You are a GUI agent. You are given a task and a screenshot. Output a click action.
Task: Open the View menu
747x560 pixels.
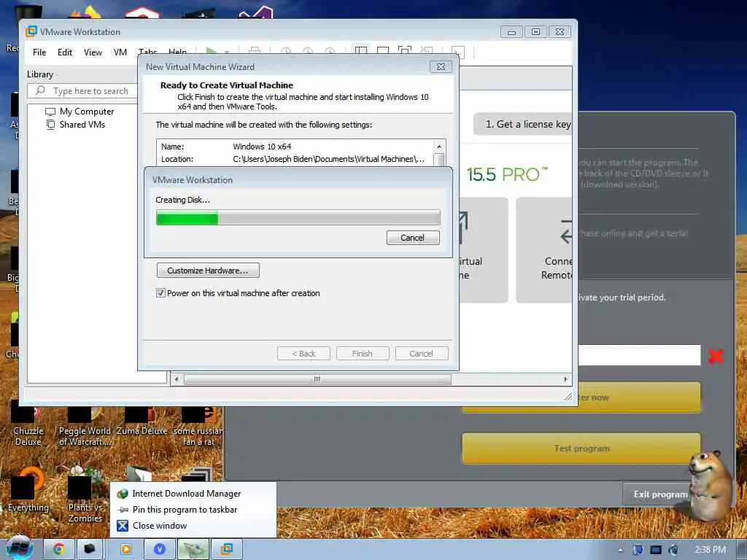93,52
